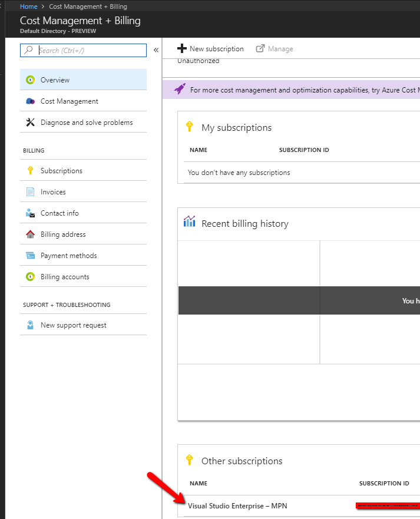Screen dimensions: 420x519
Task: Click the Billing accounts circular icon
Action: coord(30,277)
